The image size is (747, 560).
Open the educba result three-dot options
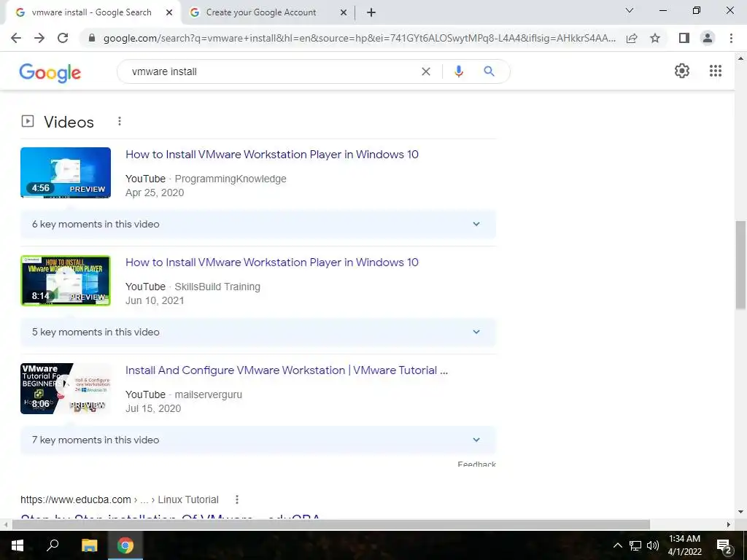[x=237, y=499]
